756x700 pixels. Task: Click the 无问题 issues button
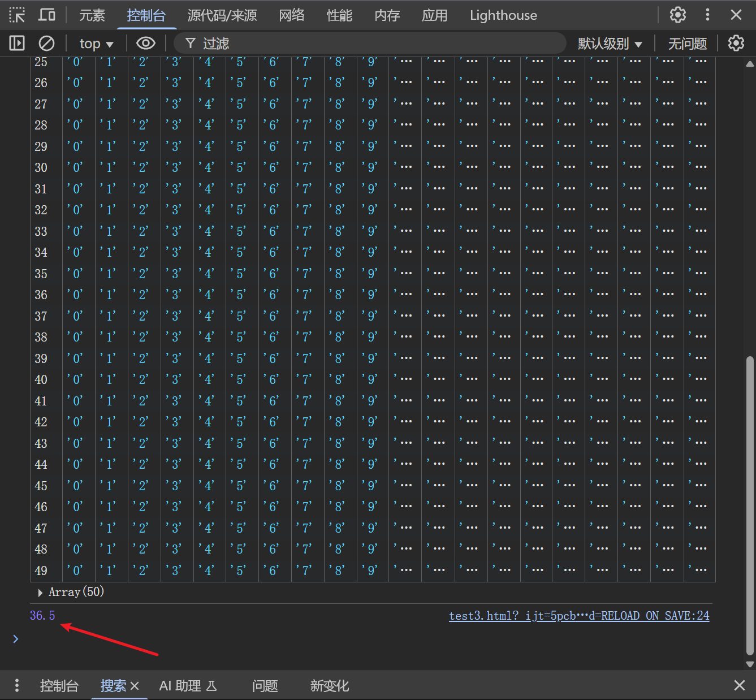point(687,44)
